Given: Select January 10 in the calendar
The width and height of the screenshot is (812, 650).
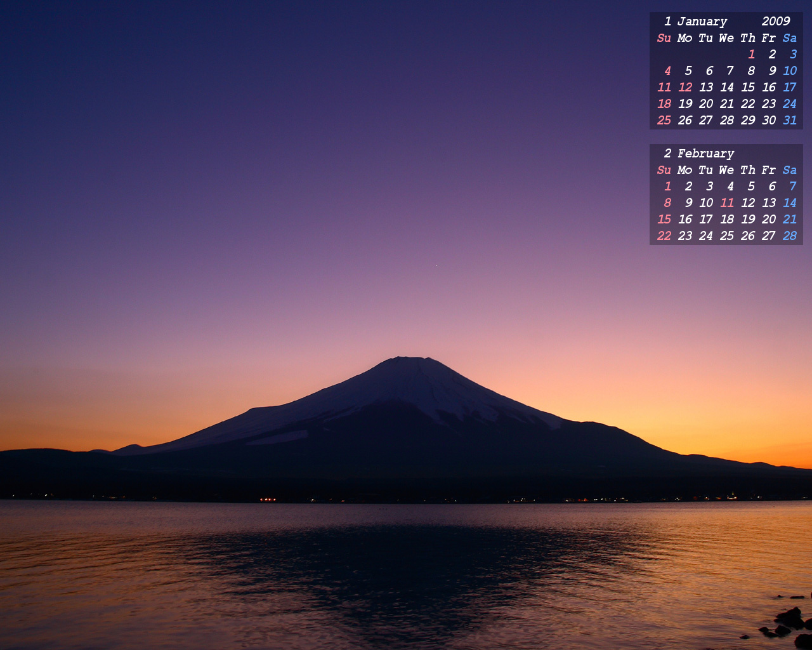Looking at the screenshot, I should (790, 71).
